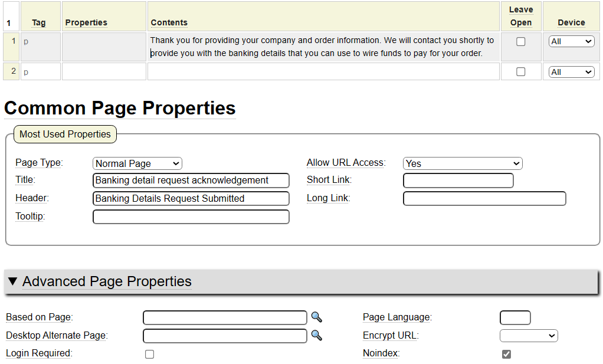Click the Page Language input field
The image size is (603, 364).
tap(514, 317)
